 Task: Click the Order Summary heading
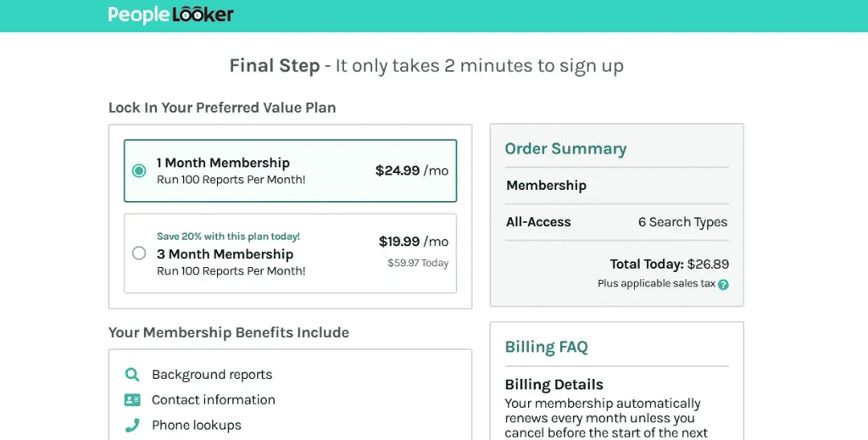pyautogui.click(x=565, y=148)
